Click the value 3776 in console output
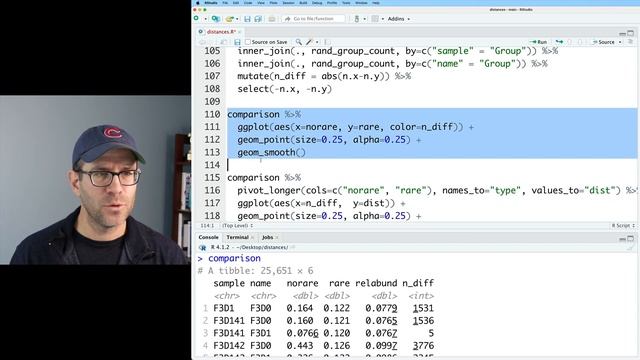This screenshot has height=360, width=640. click(423, 346)
